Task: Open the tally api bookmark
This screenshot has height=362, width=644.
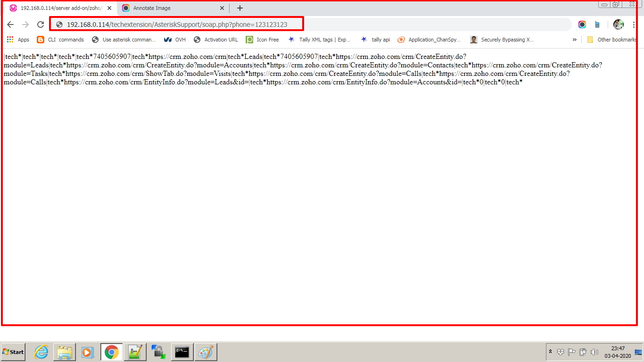Action: coord(375,40)
